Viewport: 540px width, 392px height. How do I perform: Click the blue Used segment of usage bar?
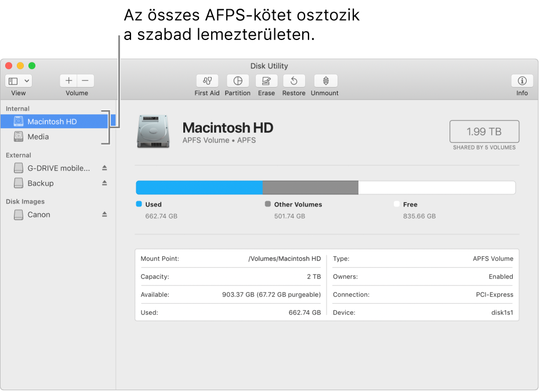(x=200, y=187)
